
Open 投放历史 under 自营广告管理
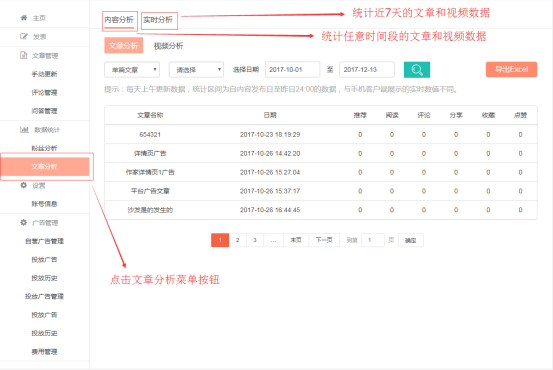(44, 278)
